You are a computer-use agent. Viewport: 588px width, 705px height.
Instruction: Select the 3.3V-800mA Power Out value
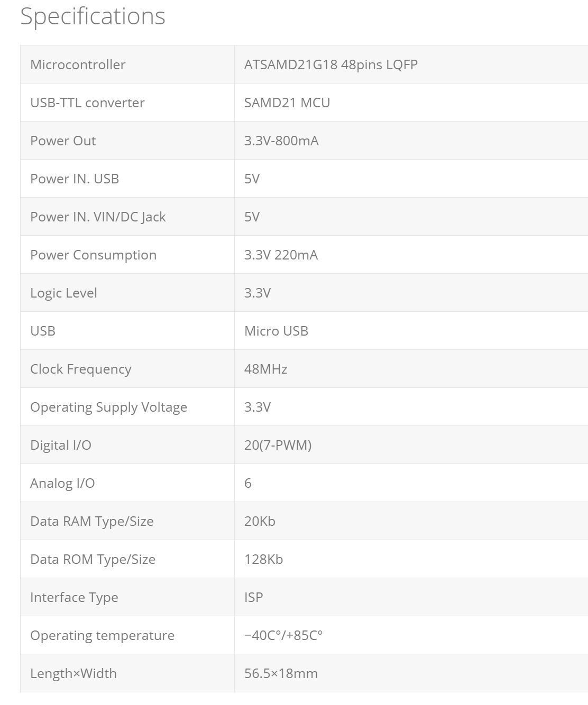pyautogui.click(x=281, y=141)
